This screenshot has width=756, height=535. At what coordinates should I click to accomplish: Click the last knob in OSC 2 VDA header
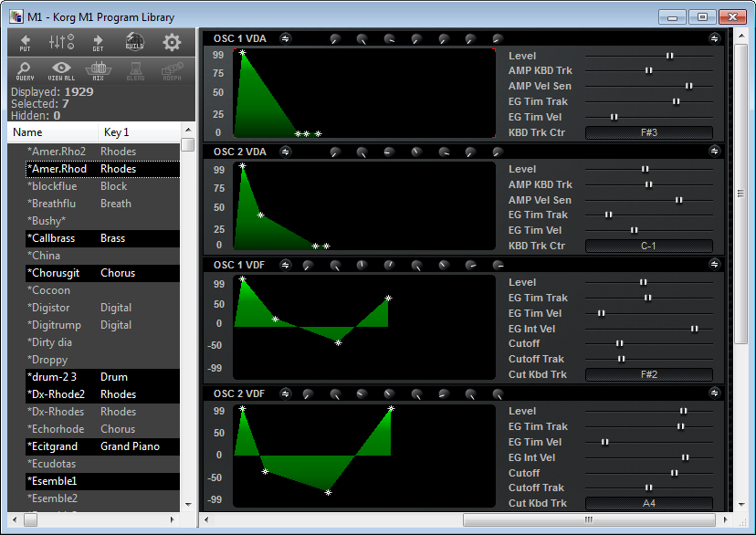tap(498, 152)
